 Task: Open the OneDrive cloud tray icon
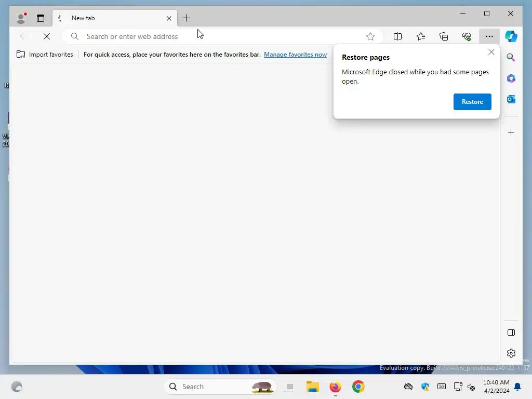(x=408, y=387)
